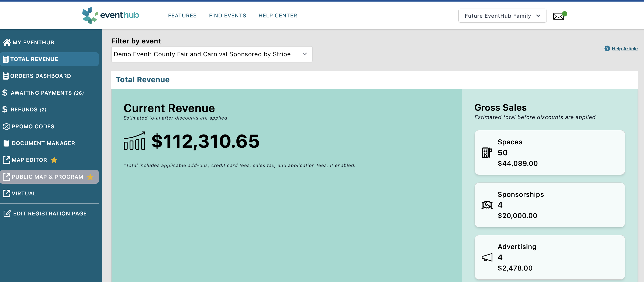Click the question mark beside Help Article
Viewport: 644px width, 282px height.
point(607,48)
